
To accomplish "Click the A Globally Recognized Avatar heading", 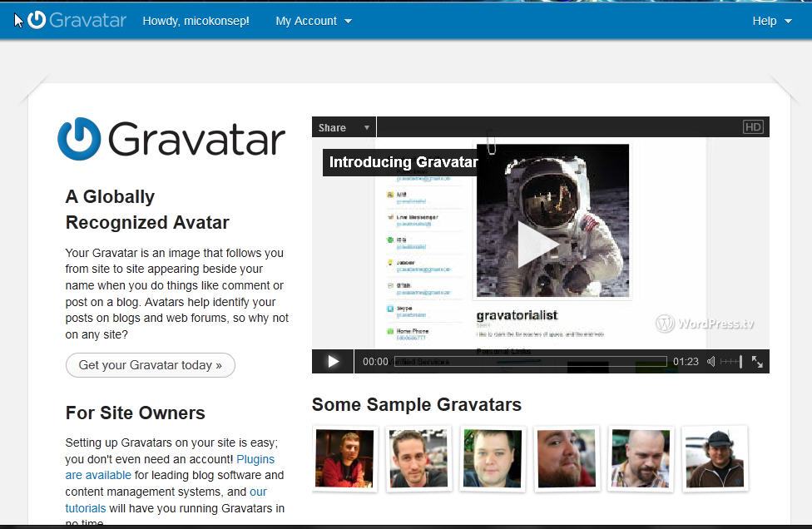I will pos(147,210).
